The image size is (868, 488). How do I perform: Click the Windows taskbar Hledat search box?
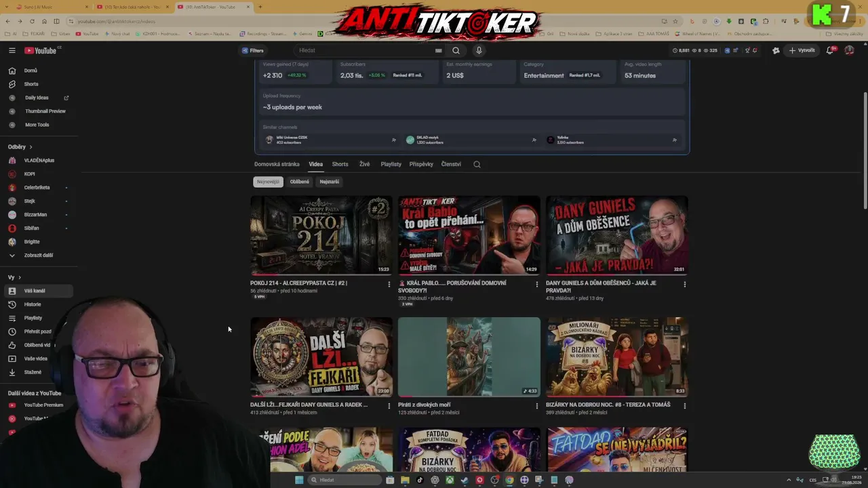345,480
